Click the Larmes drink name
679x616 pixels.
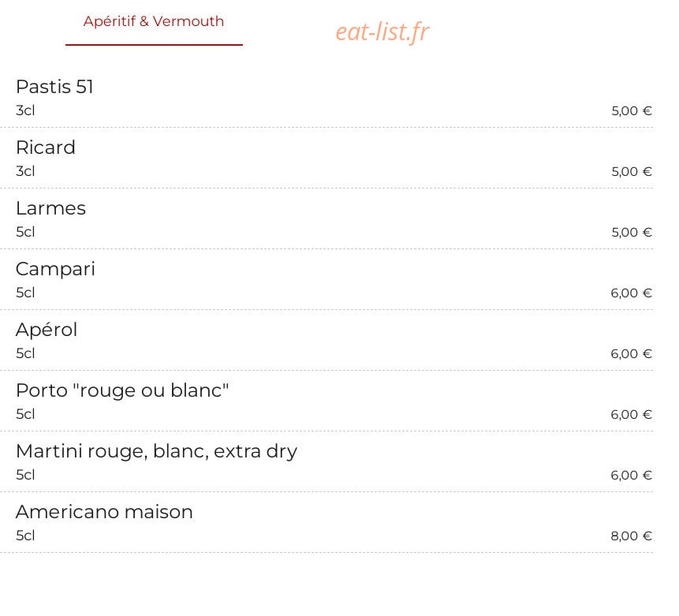point(50,208)
